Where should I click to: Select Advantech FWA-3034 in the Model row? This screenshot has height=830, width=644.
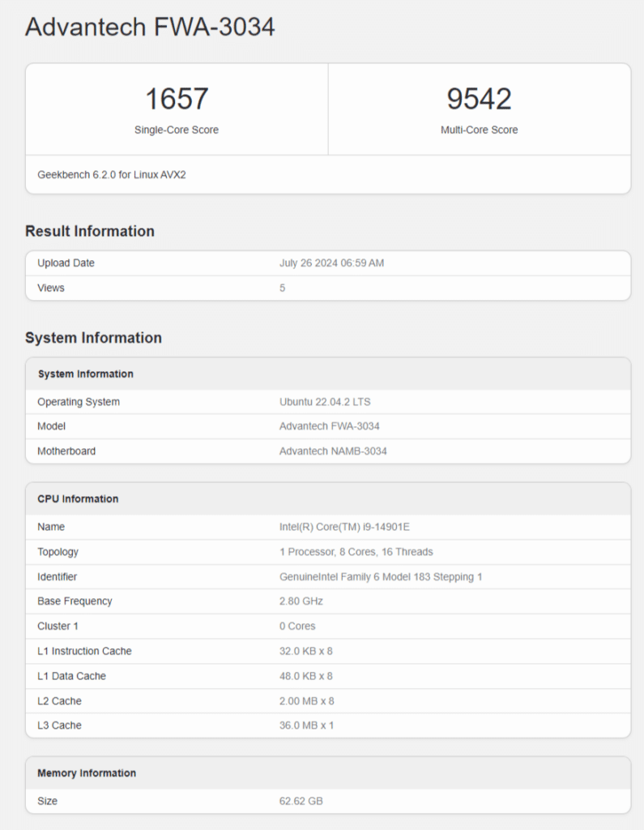329,426
